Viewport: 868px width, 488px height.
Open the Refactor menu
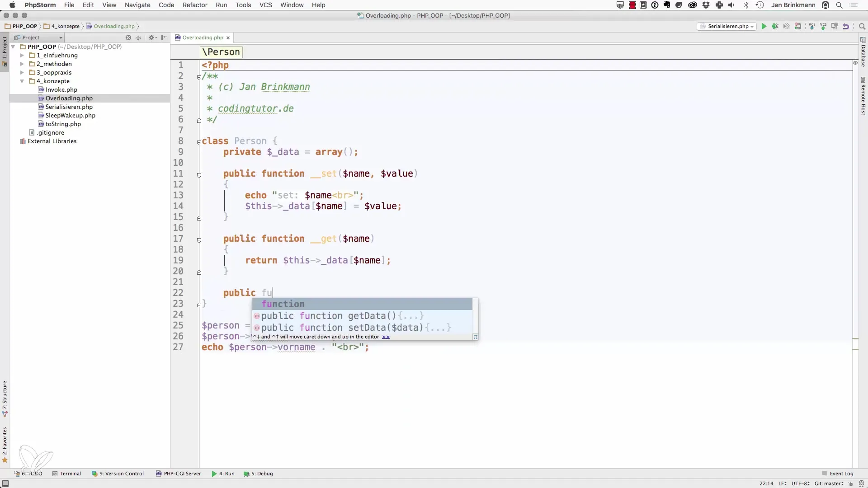[x=195, y=5]
